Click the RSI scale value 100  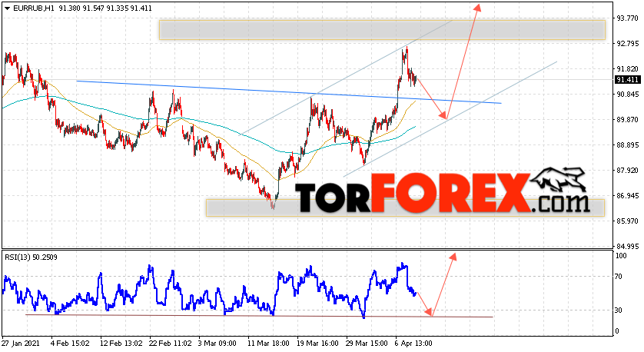622,256
